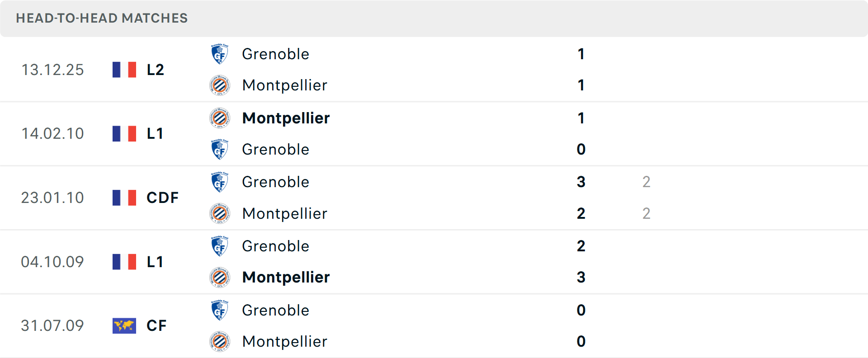Click the score 0 for Grenoble in the L1 match
The image size is (868, 358).
click(x=581, y=149)
